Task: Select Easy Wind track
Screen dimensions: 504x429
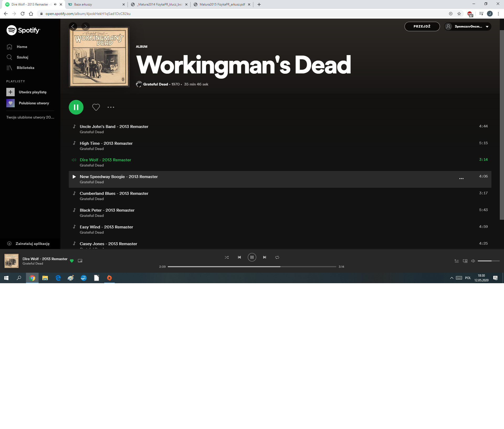Action: click(x=280, y=229)
